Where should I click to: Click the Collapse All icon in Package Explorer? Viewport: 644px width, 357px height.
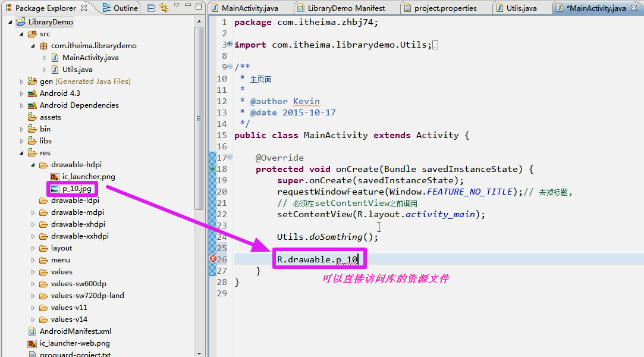[x=150, y=8]
